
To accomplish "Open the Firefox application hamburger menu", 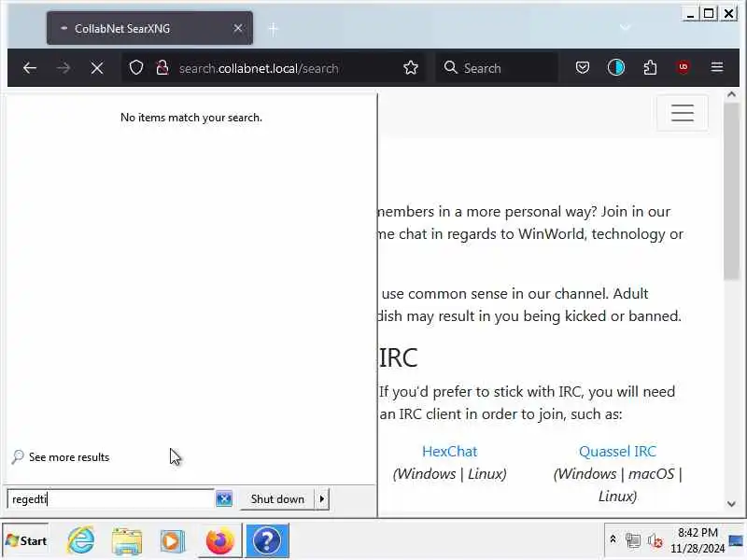I will tap(717, 67).
